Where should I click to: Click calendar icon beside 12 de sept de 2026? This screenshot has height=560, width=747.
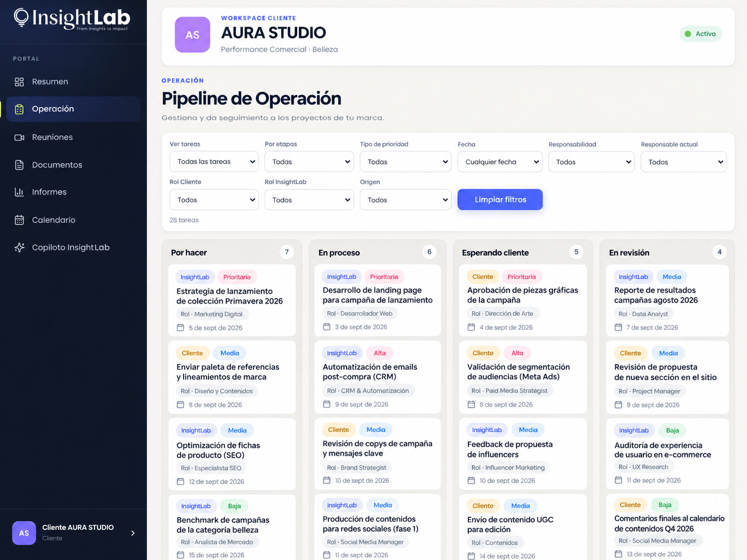point(181,482)
